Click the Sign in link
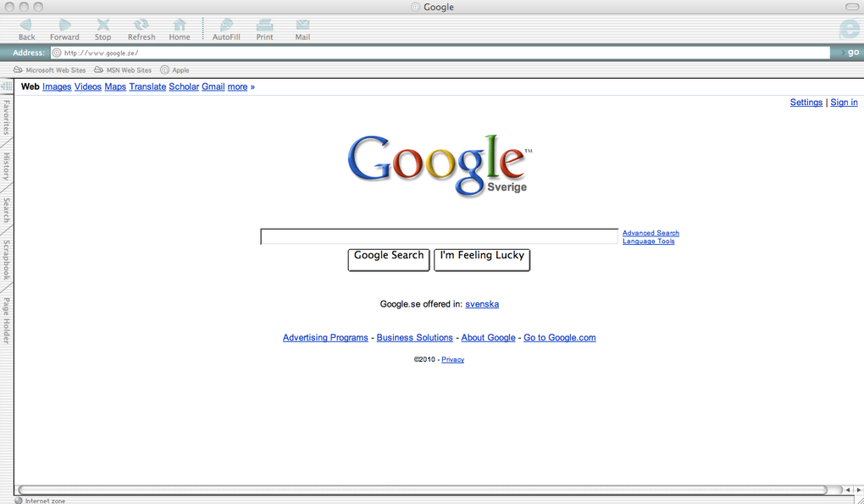 coord(845,102)
